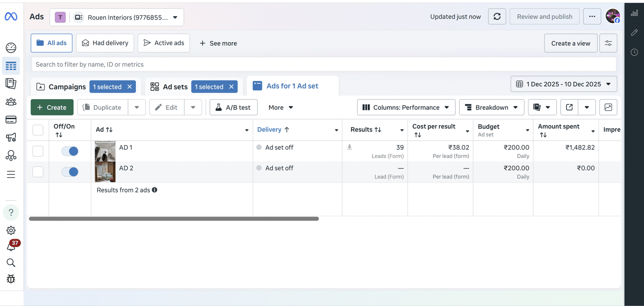Image resolution: width=644 pixels, height=306 pixels.
Task: Open the filter settings sliders icon
Action: point(608,43)
